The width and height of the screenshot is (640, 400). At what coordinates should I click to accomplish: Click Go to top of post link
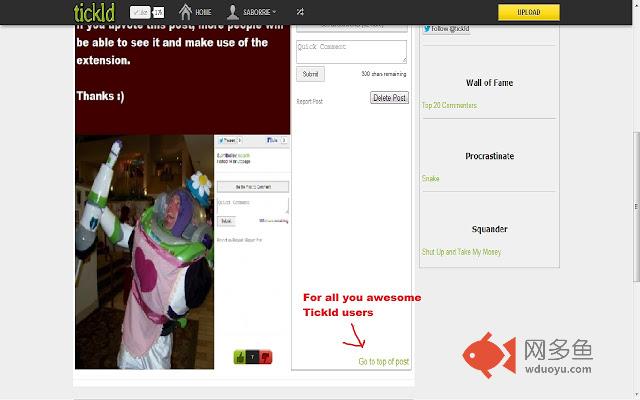384,362
